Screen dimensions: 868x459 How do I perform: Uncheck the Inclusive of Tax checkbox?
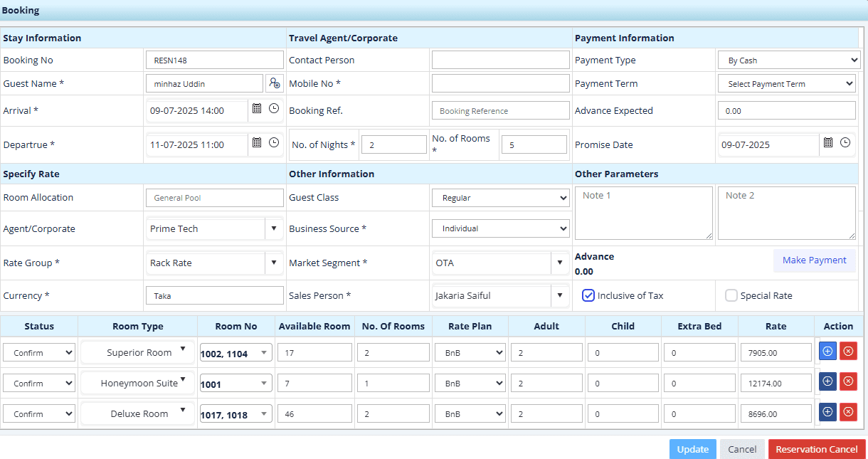(588, 295)
